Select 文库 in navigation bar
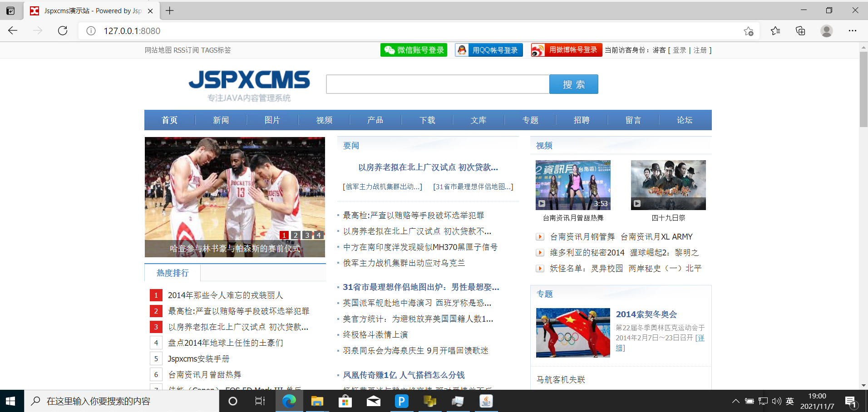Image resolution: width=868 pixels, height=412 pixels. 478,120
